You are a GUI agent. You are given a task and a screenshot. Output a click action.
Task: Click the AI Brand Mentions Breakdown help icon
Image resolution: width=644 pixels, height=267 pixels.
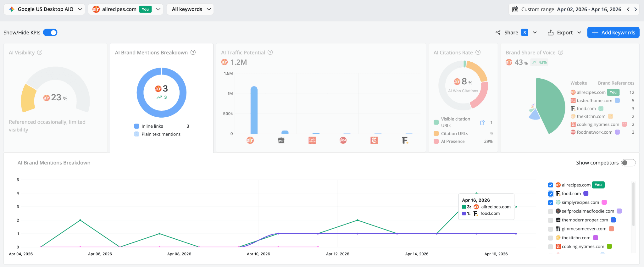pos(193,53)
